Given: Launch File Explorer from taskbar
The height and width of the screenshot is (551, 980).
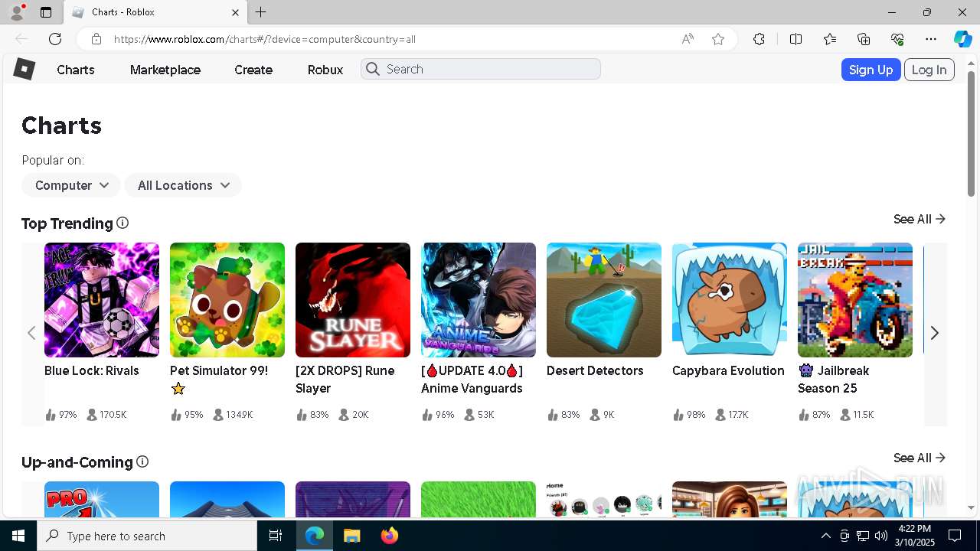Looking at the screenshot, I should (x=351, y=536).
